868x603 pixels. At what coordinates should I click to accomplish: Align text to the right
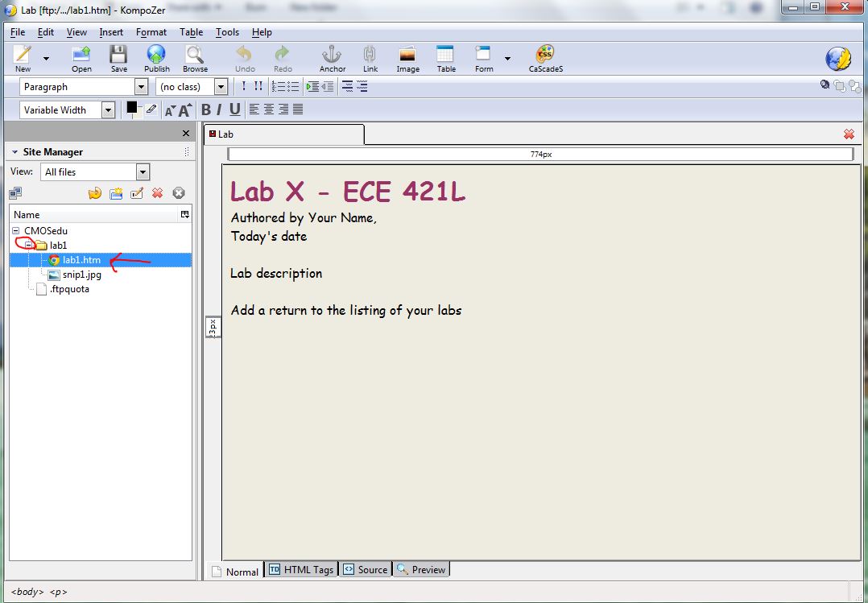tap(283, 109)
